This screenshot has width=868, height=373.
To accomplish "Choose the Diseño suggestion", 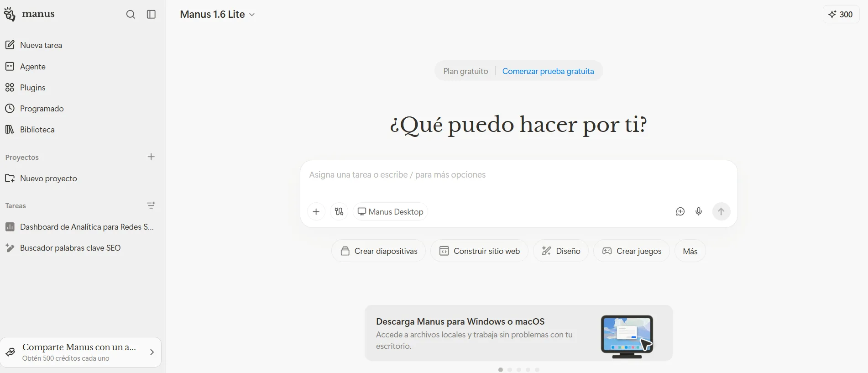I will pyautogui.click(x=561, y=251).
